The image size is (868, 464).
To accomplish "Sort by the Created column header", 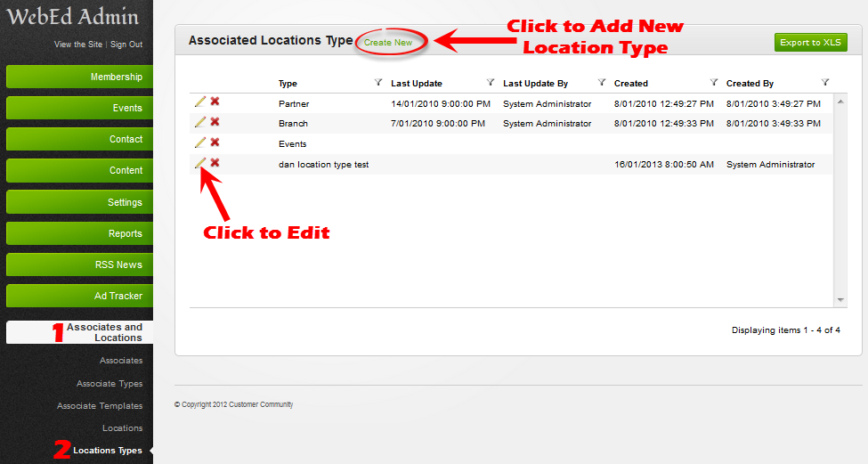I will [631, 84].
